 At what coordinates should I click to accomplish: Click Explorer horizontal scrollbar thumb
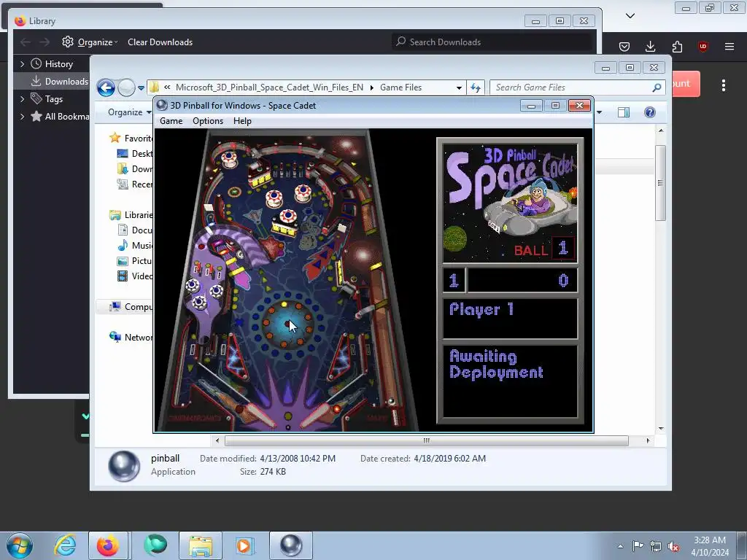426,441
